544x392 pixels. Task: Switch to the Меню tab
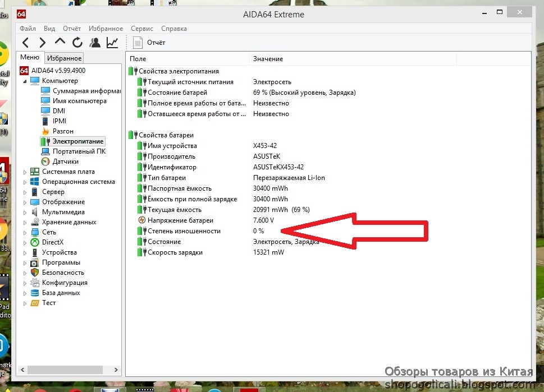coord(30,57)
